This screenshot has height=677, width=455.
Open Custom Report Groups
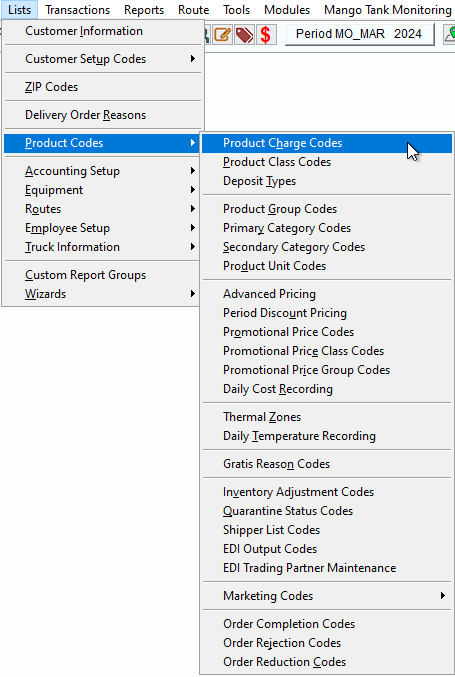point(103,275)
